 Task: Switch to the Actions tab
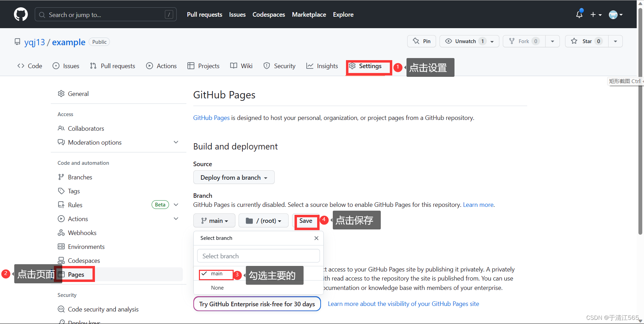tap(161, 66)
